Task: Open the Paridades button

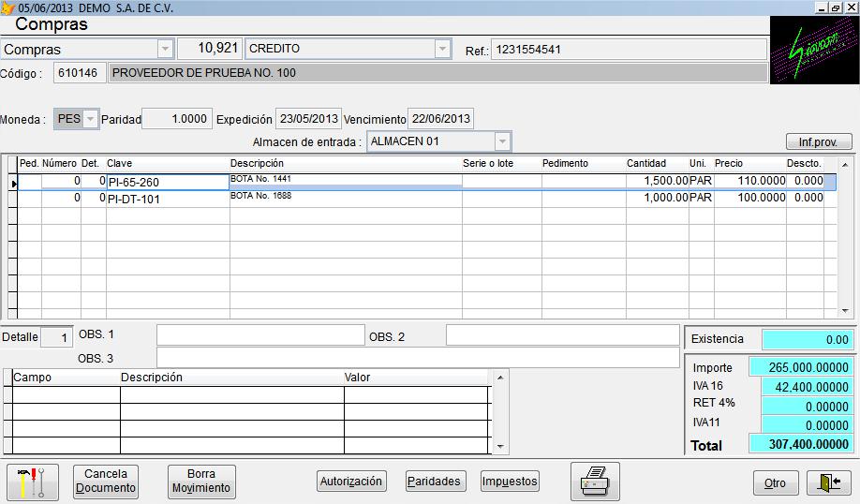Action: click(x=435, y=482)
